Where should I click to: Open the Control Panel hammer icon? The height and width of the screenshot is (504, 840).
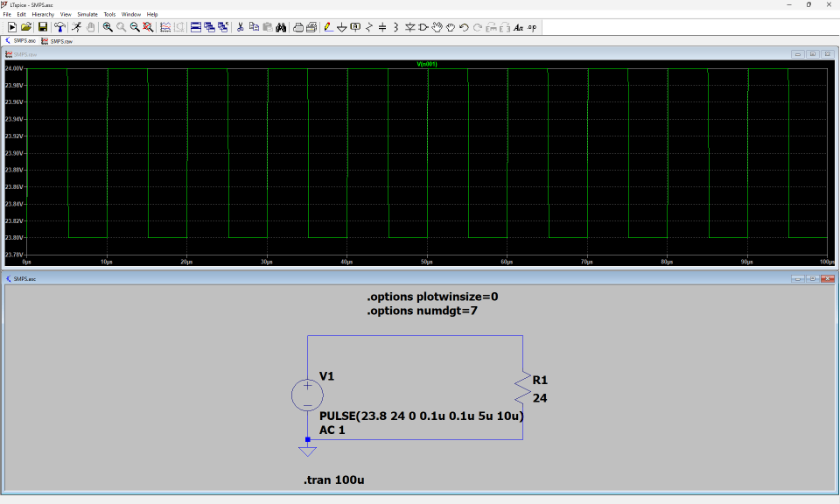[59, 27]
